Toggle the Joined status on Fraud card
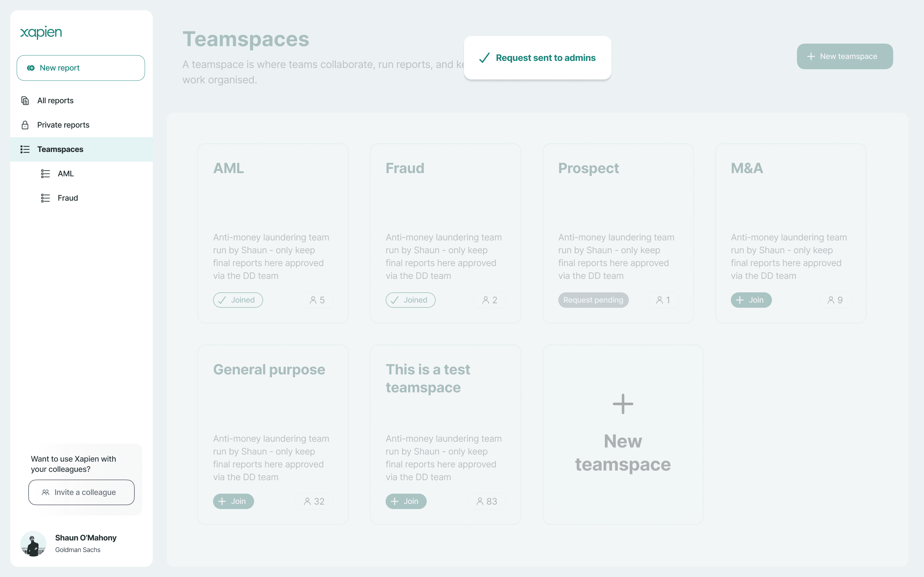The image size is (924, 577). pyautogui.click(x=410, y=300)
